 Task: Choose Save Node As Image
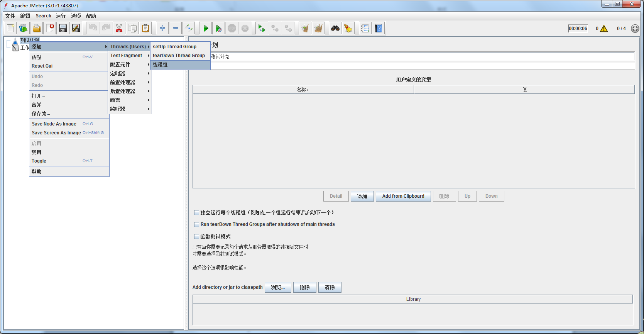pos(69,124)
